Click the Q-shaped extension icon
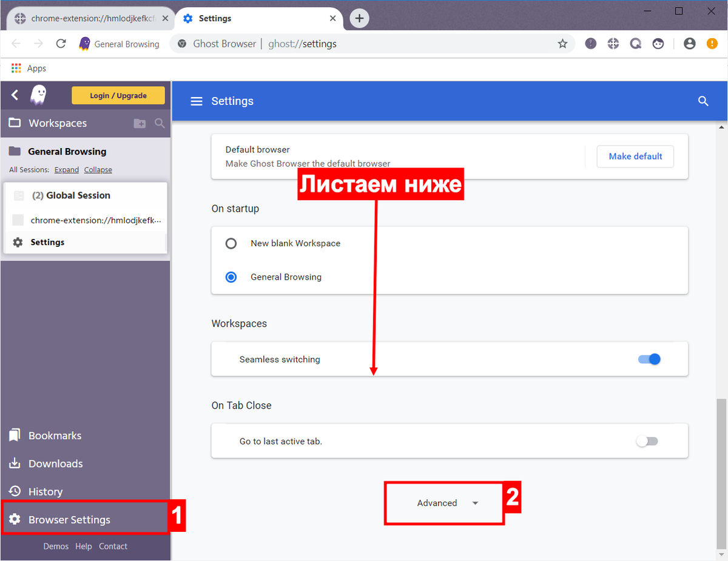The image size is (728, 561). [636, 44]
